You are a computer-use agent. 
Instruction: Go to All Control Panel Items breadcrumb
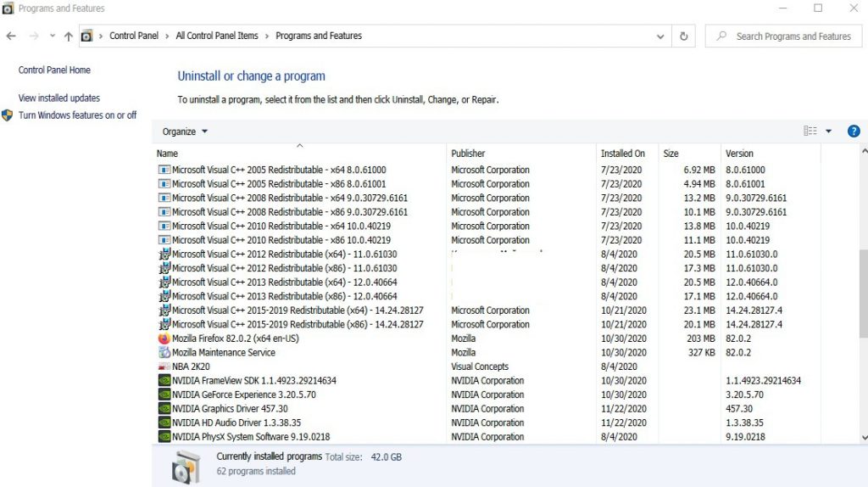217,36
